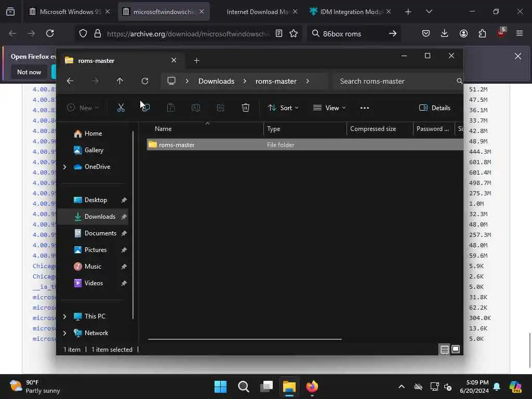Open the View dropdown
This screenshot has width=532, height=399.
coord(329,108)
